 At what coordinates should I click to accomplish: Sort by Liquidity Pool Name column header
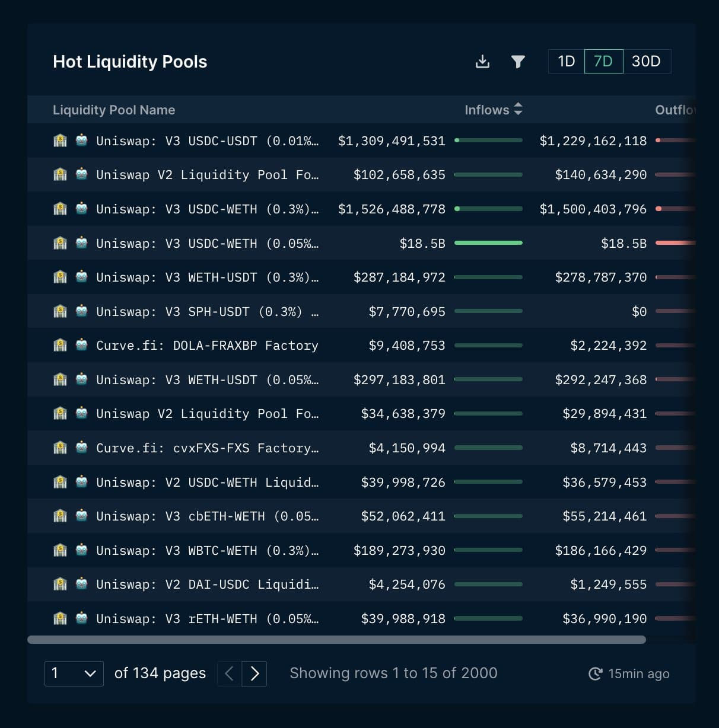[114, 110]
